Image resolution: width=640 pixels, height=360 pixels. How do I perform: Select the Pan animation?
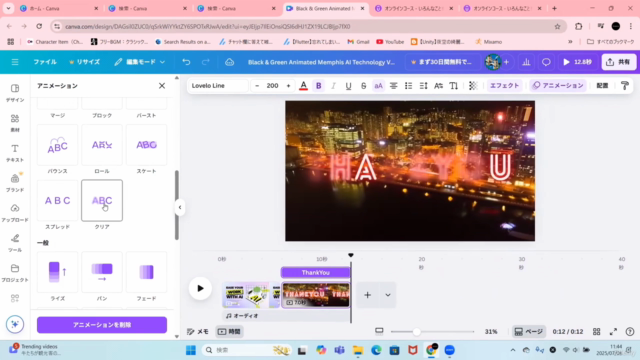pyautogui.click(x=102, y=272)
